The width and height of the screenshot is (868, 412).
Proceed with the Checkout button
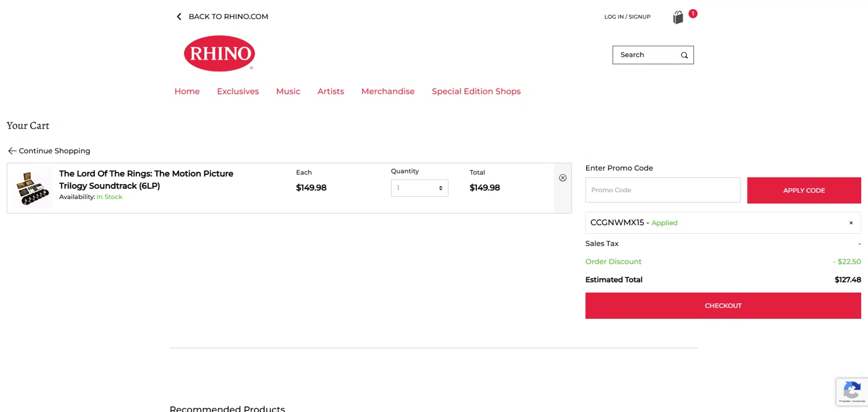[723, 306]
